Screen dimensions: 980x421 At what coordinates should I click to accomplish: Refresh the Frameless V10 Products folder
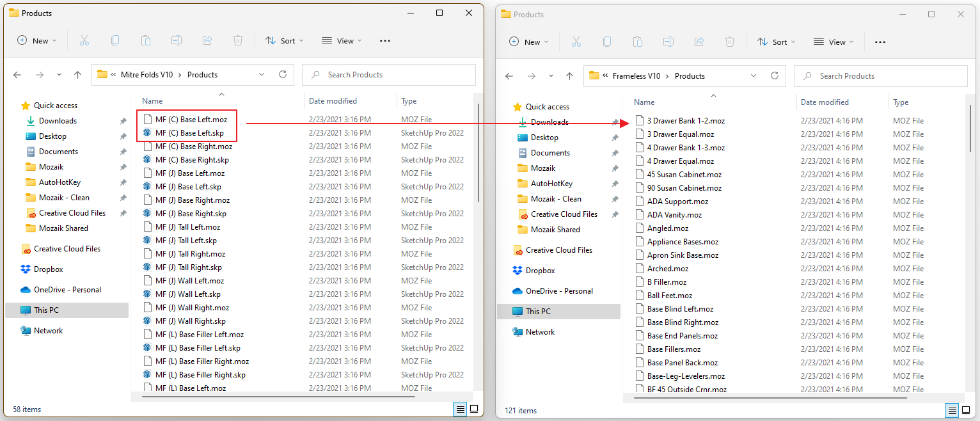pyautogui.click(x=775, y=75)
